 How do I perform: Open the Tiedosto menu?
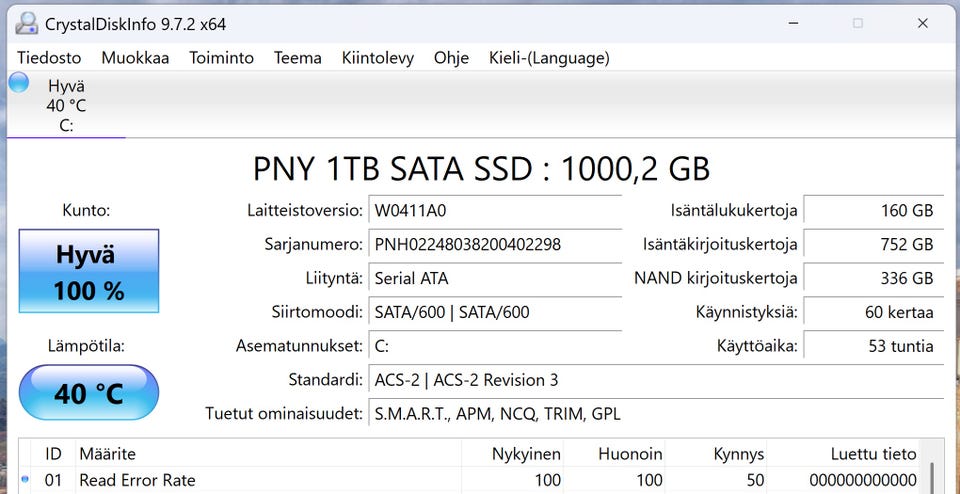49,58
